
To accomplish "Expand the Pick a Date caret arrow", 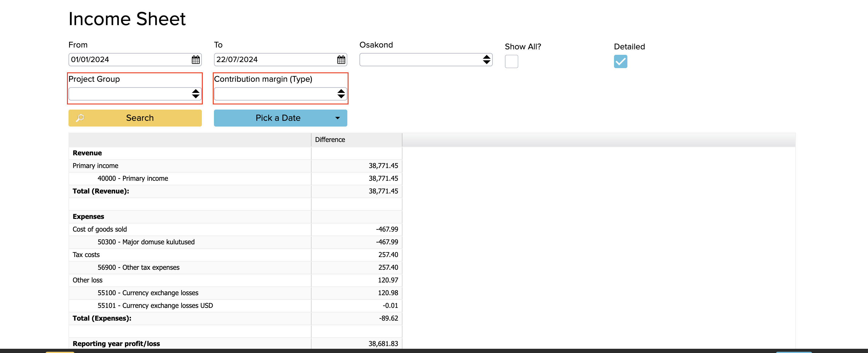I will [337, 118].
